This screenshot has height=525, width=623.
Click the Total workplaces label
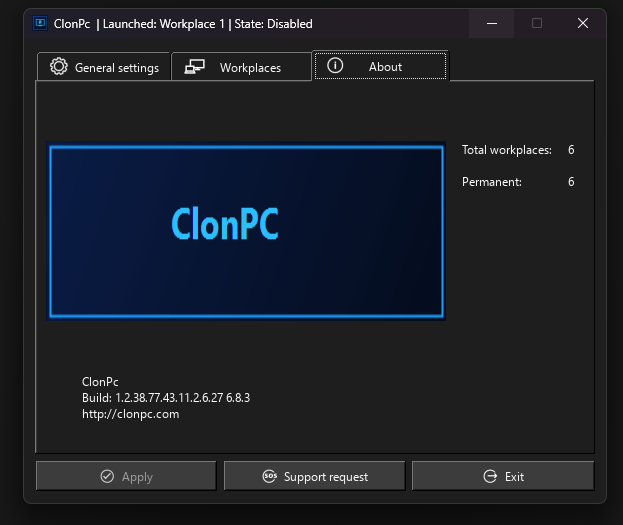coord(507,150)
